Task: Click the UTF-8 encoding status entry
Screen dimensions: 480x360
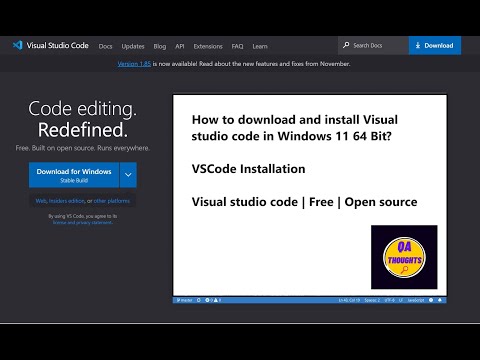Action: click(389, 300)
